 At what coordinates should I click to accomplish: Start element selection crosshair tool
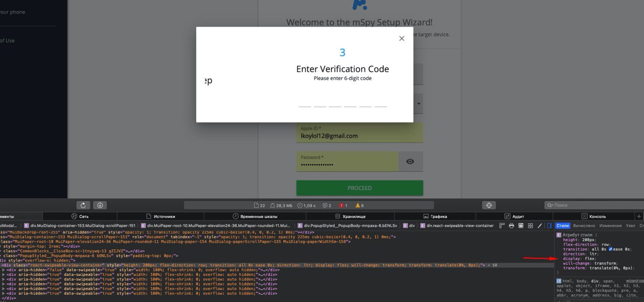click(x=488, y=205)
